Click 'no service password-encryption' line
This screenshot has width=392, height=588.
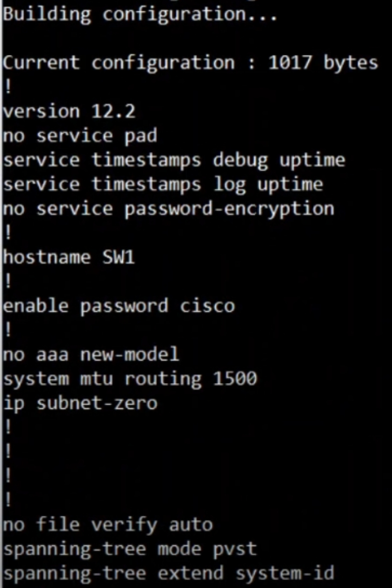168,209
